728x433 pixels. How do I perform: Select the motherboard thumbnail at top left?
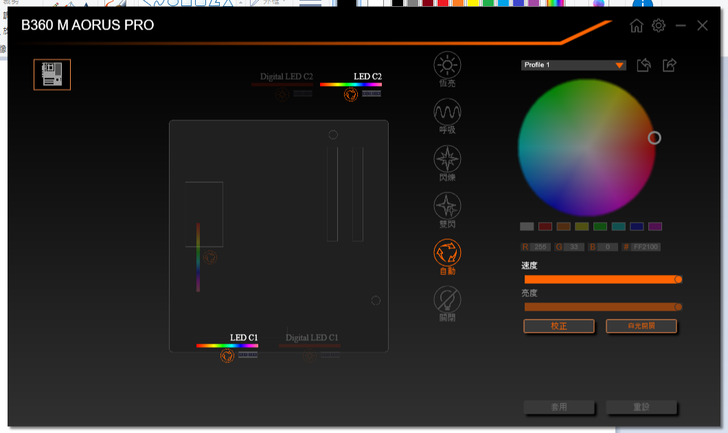[x=52, y=74]
